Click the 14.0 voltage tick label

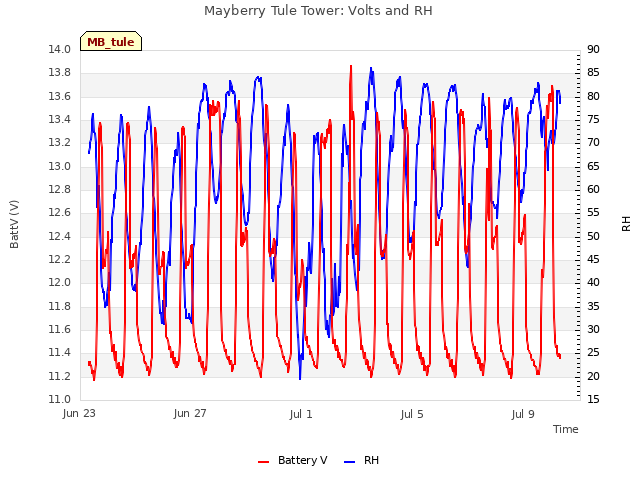coord(60,49)
